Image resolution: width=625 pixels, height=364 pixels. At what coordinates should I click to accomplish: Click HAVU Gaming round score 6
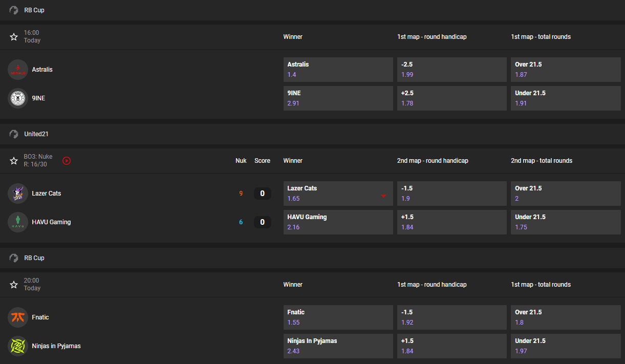241,222
